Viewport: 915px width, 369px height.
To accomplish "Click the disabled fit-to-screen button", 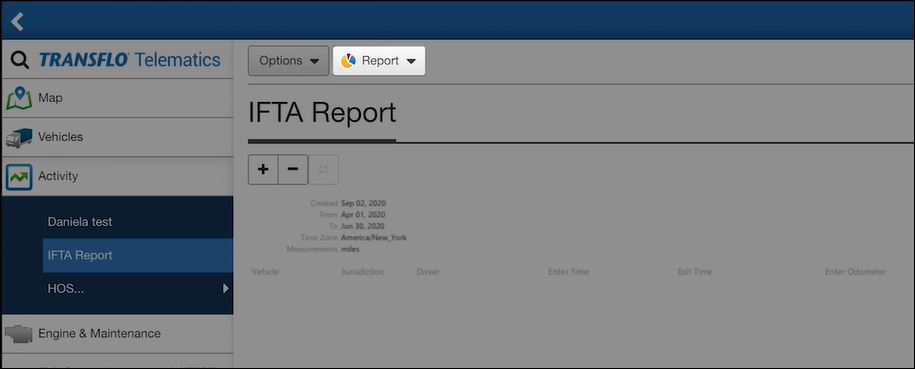I will (323, 169).
